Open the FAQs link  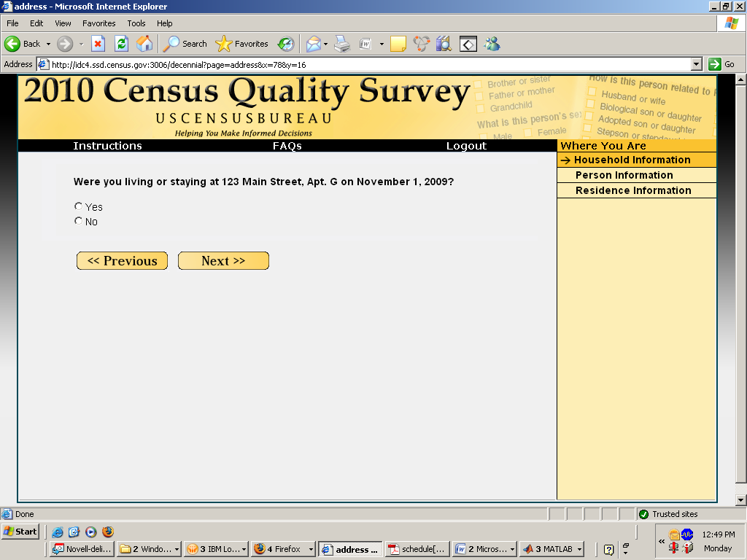point(287,146)
